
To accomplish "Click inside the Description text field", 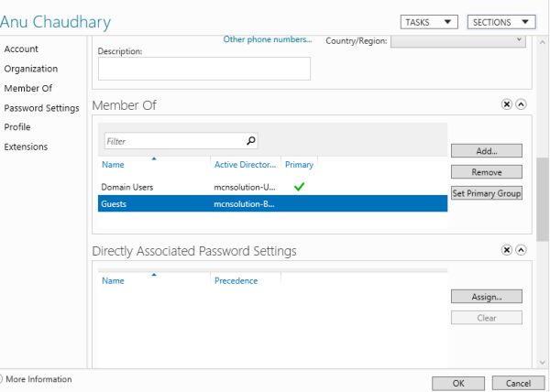I will [x=203, y=69].
